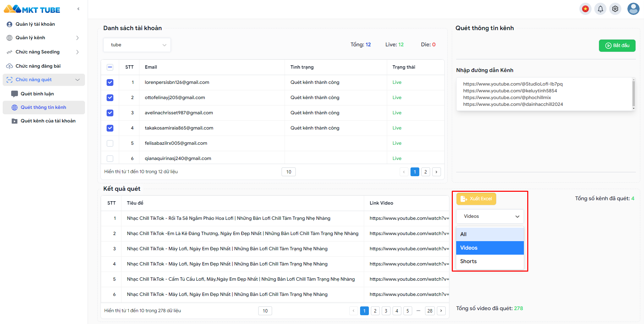Click the MKT TUBE logo

tap(32, 9)
